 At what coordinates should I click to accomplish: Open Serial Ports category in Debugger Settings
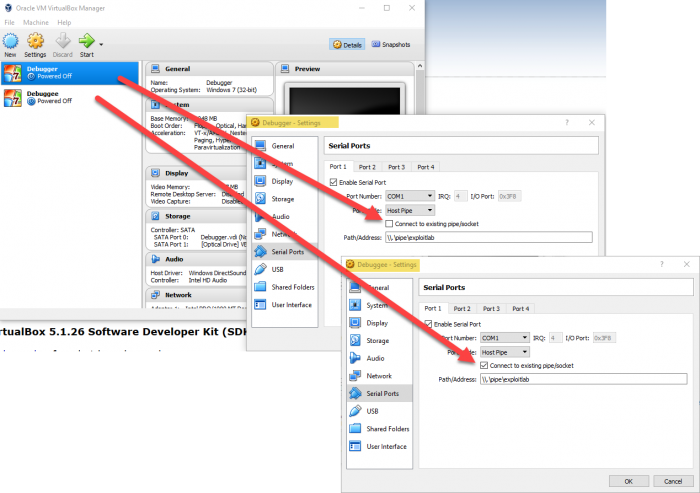click(x=284, y=252)
